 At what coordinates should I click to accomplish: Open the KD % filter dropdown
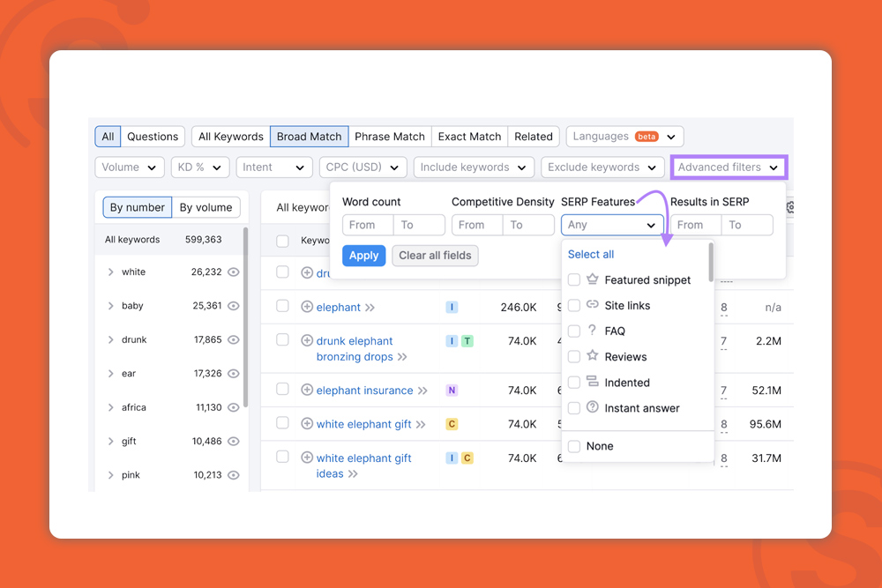pos(200,167)
